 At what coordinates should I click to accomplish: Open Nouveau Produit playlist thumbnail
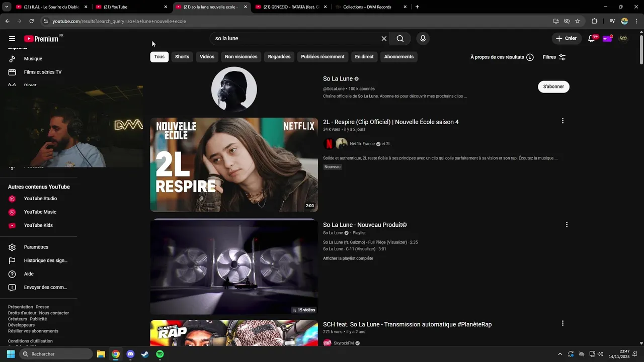click(x=234, y=266)
